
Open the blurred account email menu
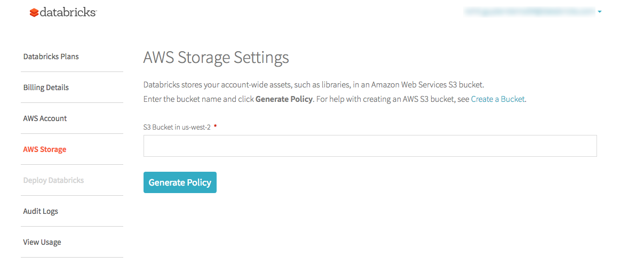pyautogui.click(x=529, y=11)
